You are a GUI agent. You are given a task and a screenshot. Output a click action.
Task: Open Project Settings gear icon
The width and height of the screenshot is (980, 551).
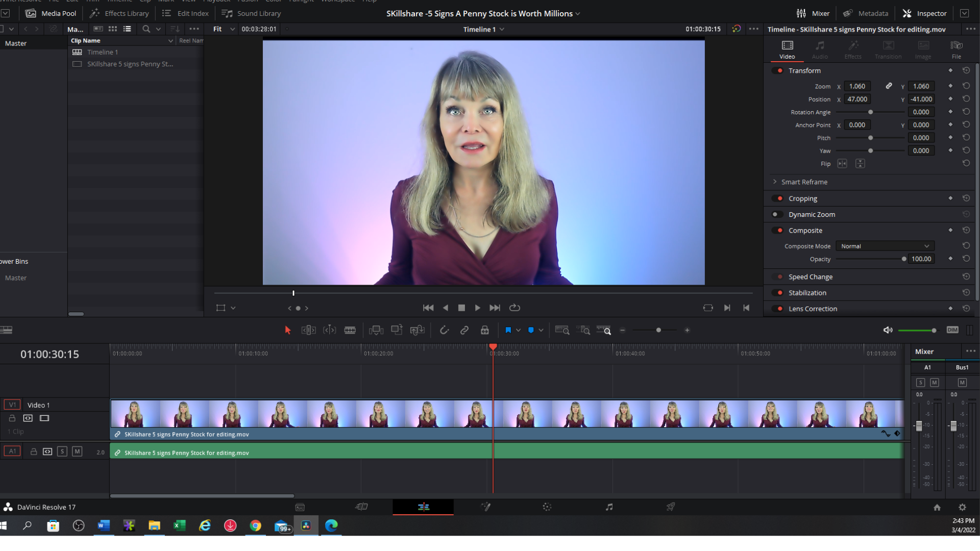pyautogui.click(x=962, y=507)
